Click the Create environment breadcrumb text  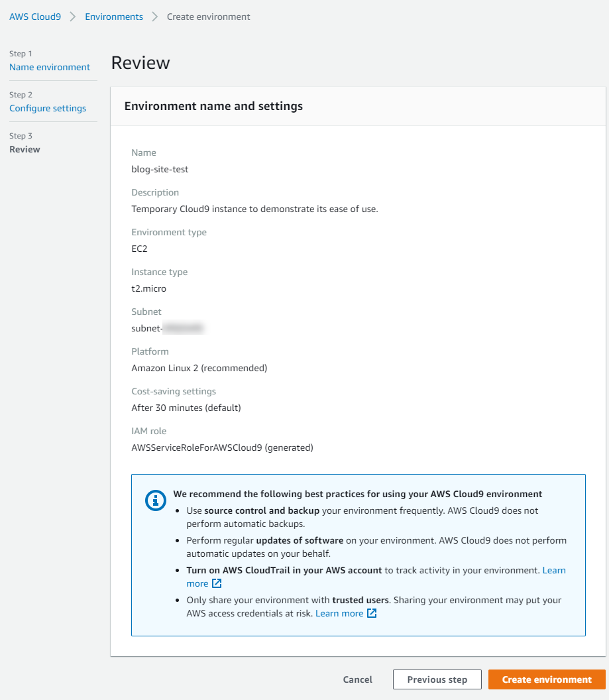208,17
